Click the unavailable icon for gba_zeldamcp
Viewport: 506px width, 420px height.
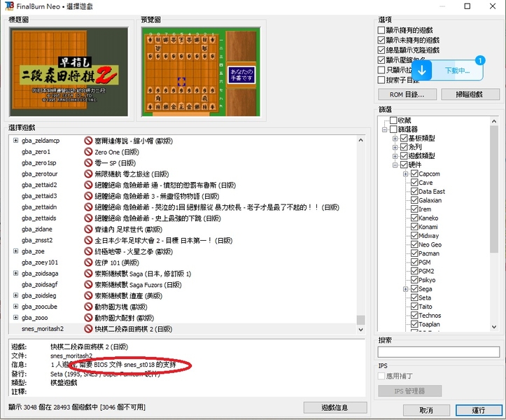pos(88,141)
